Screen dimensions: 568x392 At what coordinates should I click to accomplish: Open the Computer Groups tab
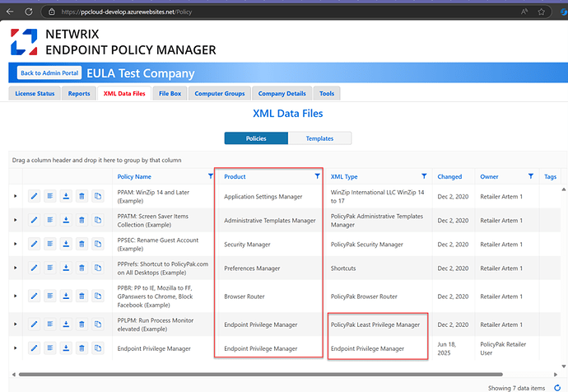(x=219, y=94)
